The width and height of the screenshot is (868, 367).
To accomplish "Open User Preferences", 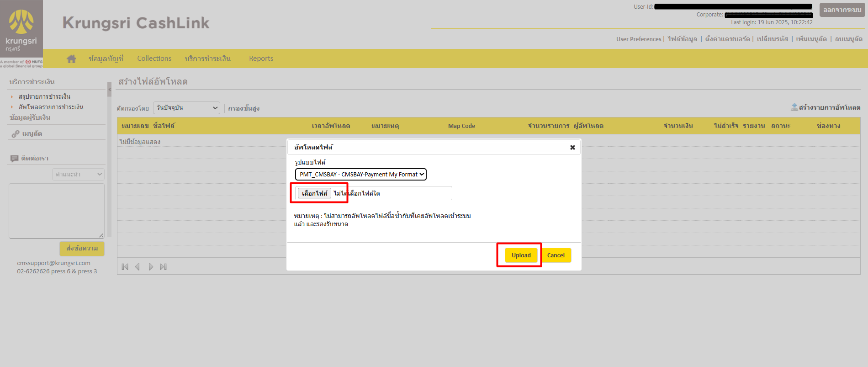I will point(639,39).
